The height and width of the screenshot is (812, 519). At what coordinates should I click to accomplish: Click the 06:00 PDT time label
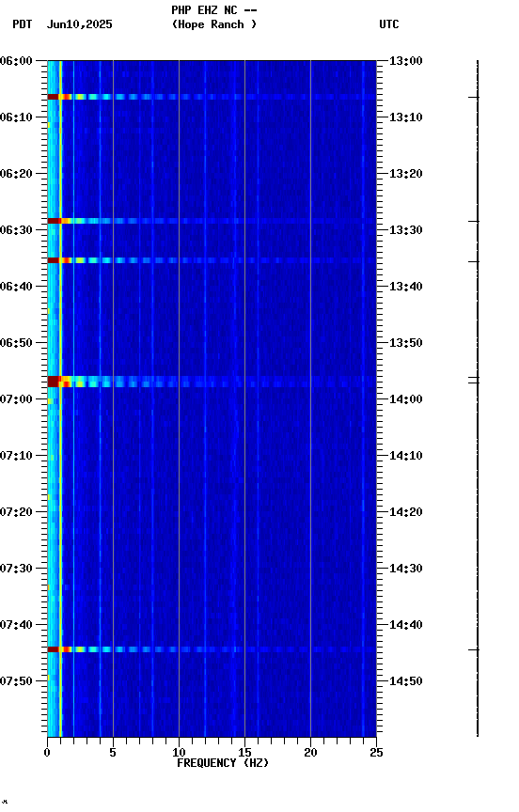point(16,61)
